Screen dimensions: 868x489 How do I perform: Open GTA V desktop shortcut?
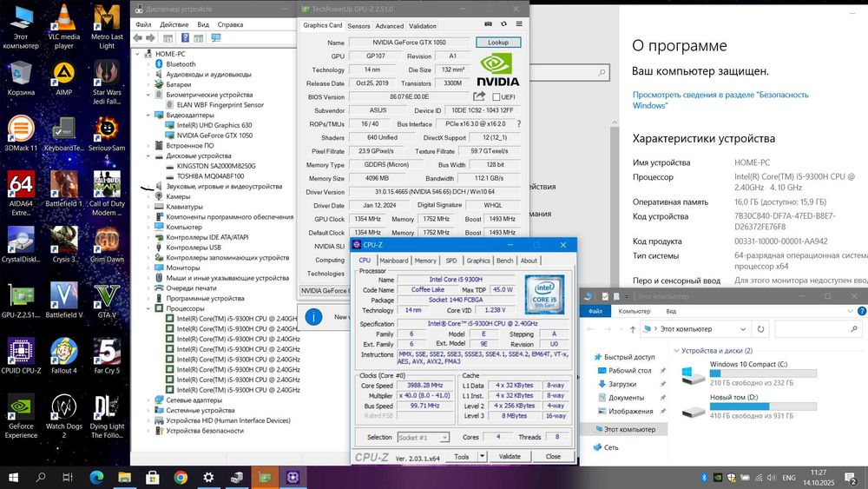point(107,300)
